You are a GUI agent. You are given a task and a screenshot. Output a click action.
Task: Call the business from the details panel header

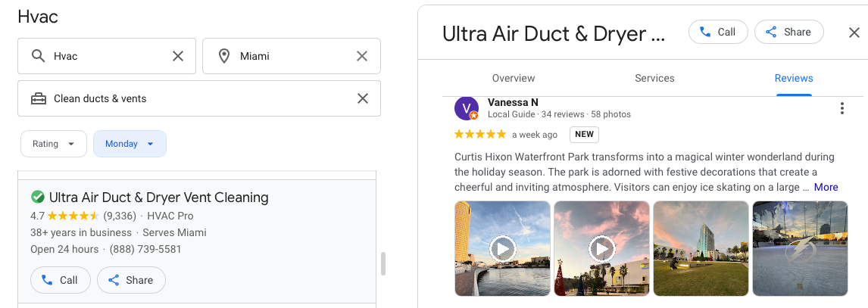click(x=717, y=32)
